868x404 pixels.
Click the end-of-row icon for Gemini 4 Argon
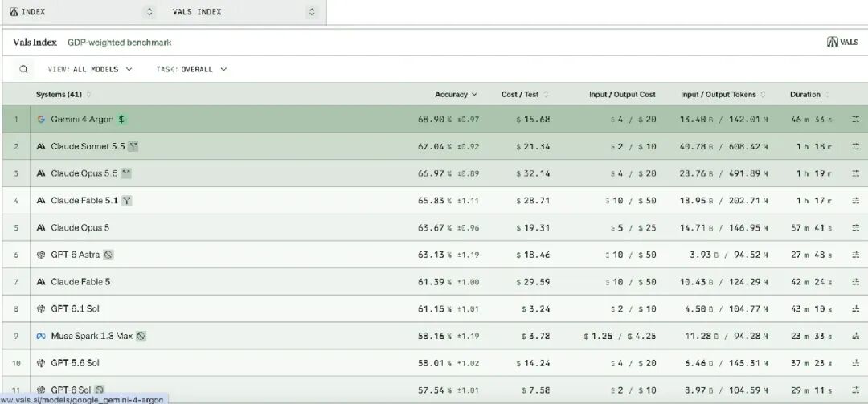click(856, 119)
